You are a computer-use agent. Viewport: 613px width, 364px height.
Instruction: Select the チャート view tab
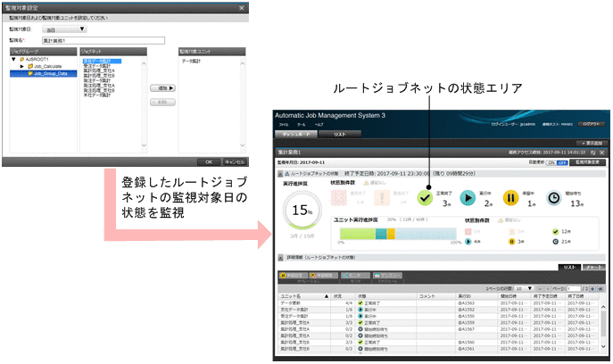coord(594,267)
